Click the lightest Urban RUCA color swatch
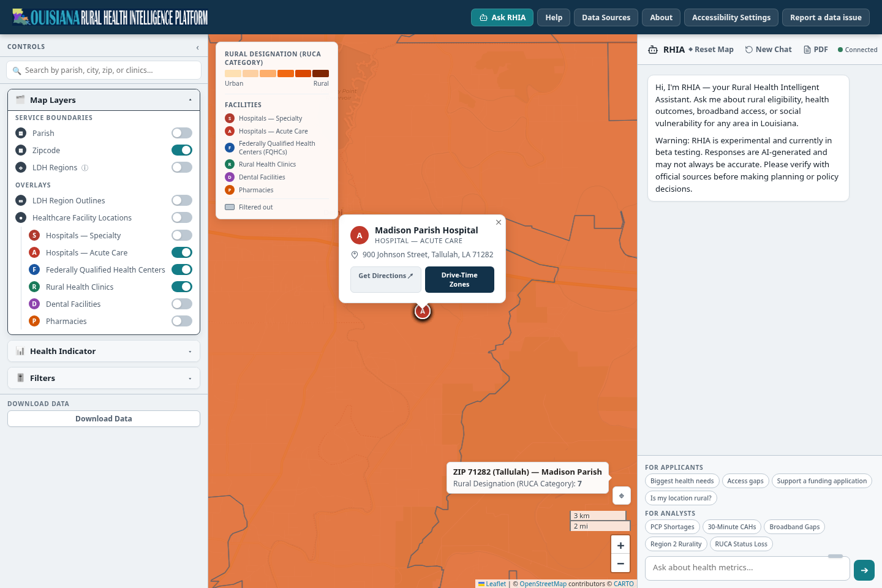This screenshot has height=588, width=882. pos(233,73)
